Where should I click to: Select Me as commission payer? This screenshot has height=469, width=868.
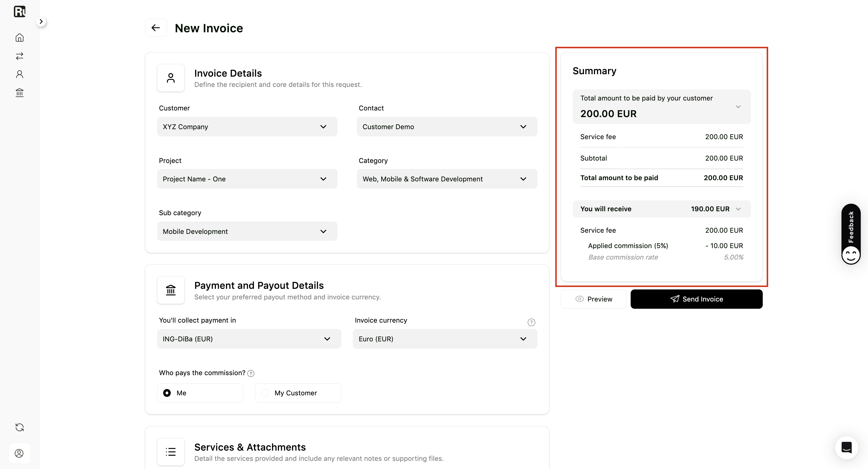pos(200,393)
